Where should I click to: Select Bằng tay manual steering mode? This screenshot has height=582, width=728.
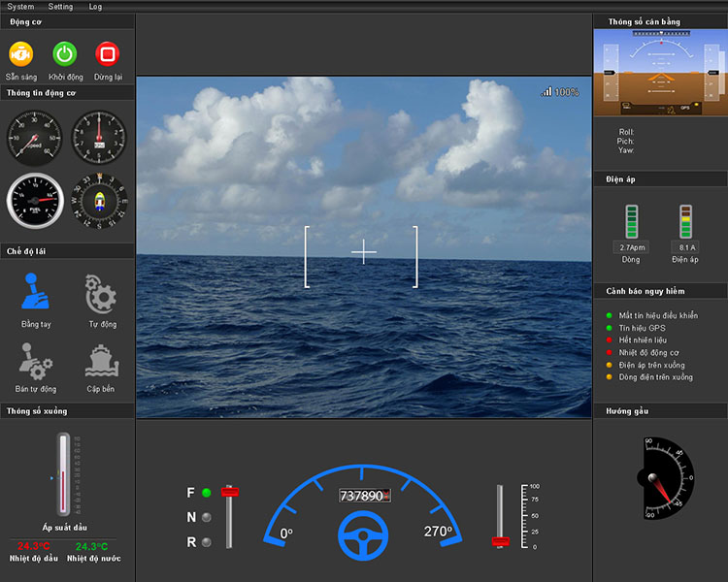36,293
